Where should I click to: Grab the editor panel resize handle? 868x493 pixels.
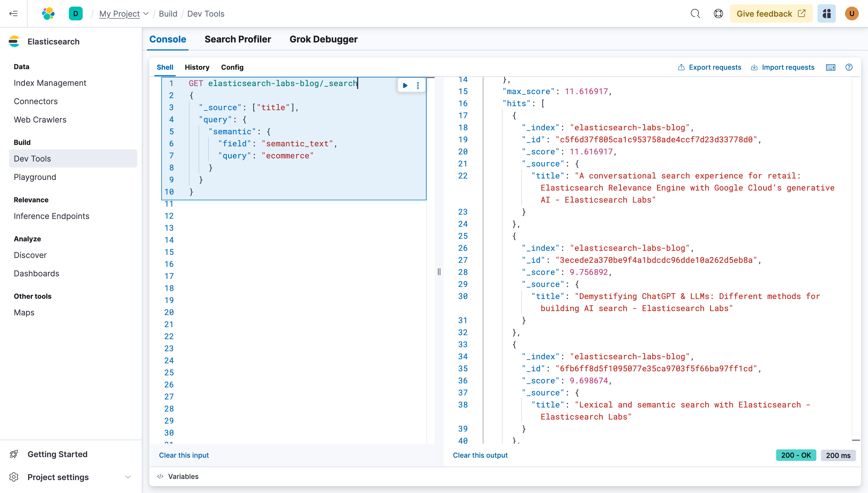point(439,271)
